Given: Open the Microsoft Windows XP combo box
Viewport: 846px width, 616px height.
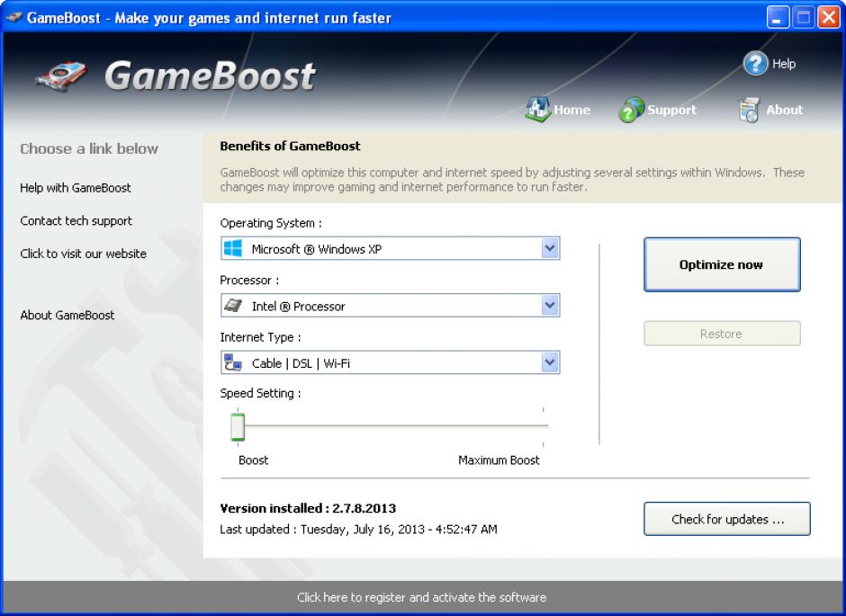Looking at the screenshot, I should tap(390, 248).
